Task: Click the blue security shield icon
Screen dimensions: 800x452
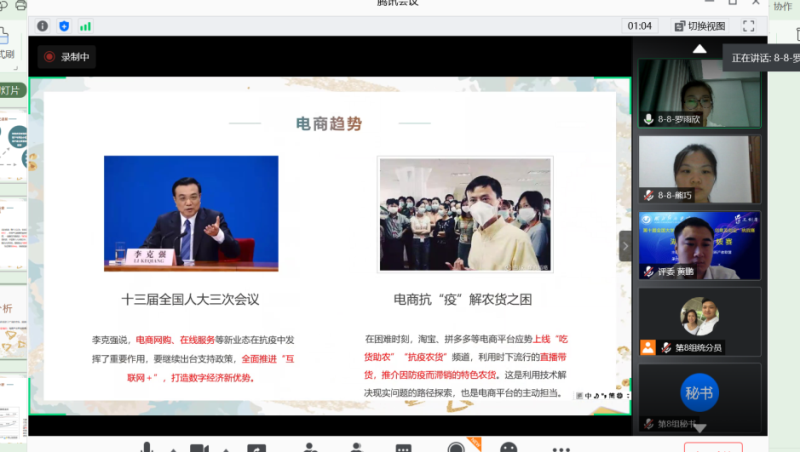Action: (x=64, y=26)
